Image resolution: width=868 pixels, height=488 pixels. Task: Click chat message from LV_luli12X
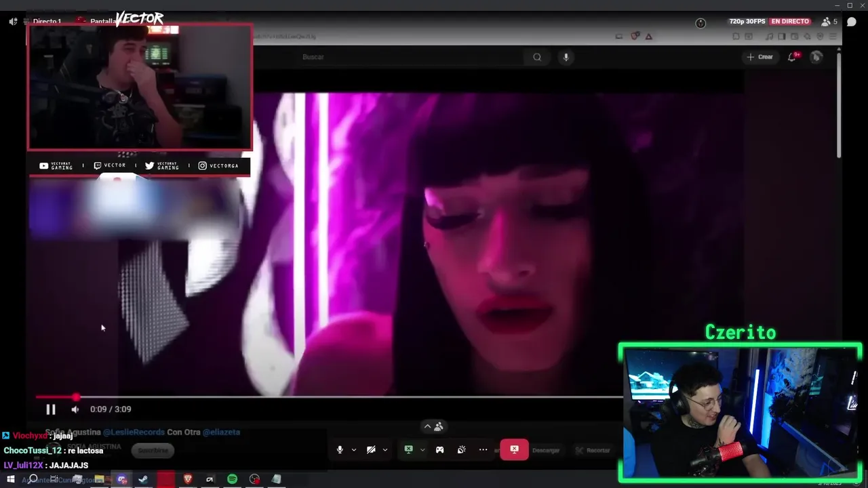click(46, 466)
